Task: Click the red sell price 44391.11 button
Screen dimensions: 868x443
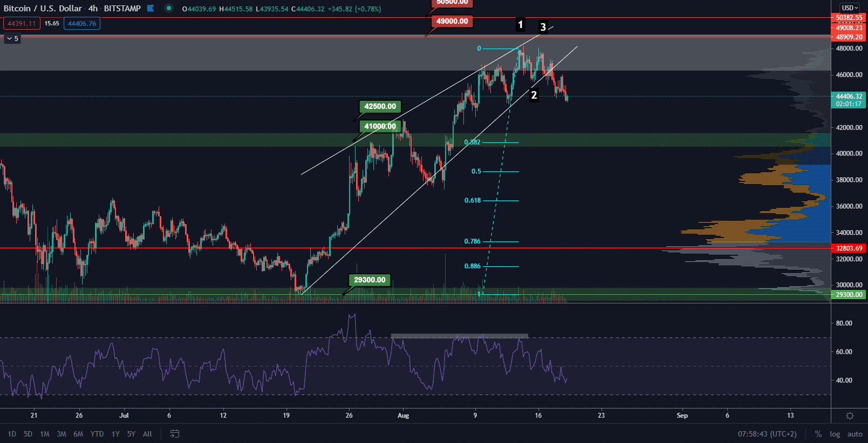Action: pos(22,24)
